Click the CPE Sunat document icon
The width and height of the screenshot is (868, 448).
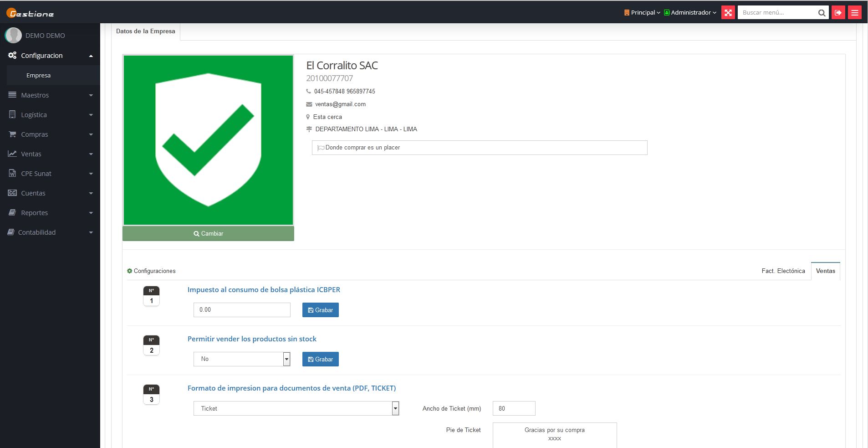pos(12,173)
